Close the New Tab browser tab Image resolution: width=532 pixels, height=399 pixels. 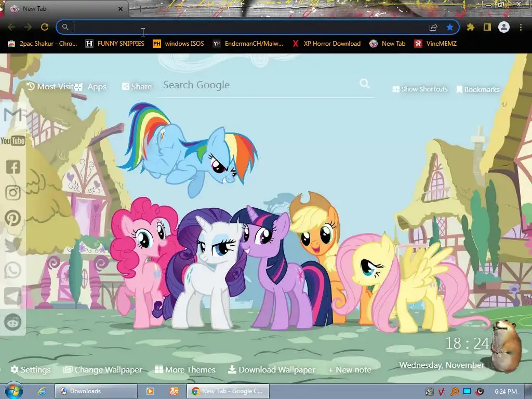121,9
